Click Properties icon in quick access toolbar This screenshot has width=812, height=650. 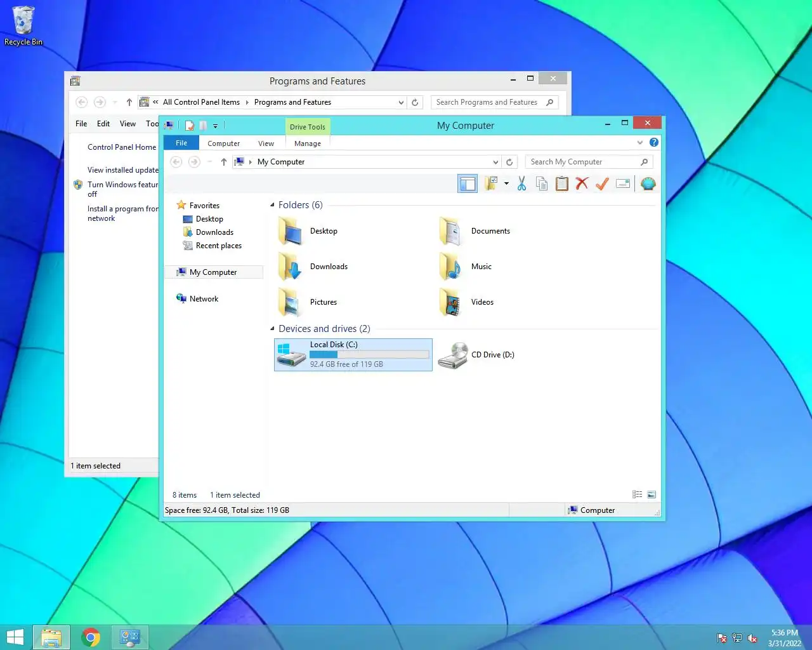(x=189, y=126)
